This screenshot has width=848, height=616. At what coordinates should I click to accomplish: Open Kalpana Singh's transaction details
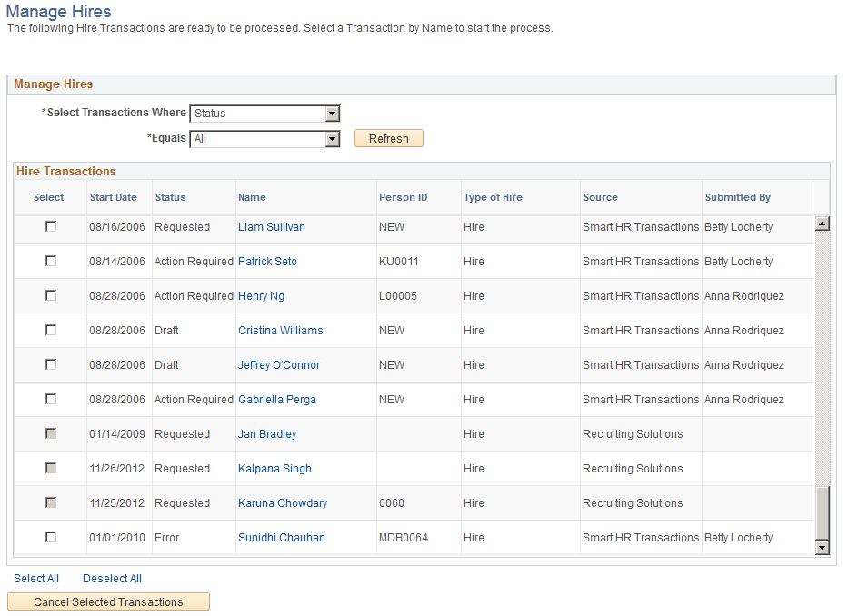coord(274,468)
